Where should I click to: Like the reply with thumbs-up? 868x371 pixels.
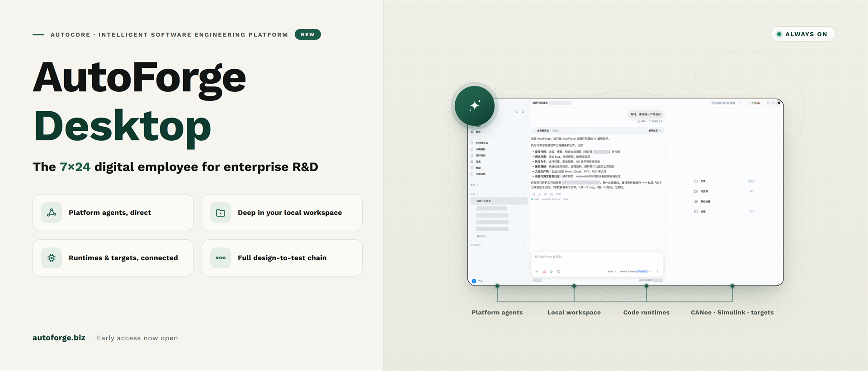539,194
